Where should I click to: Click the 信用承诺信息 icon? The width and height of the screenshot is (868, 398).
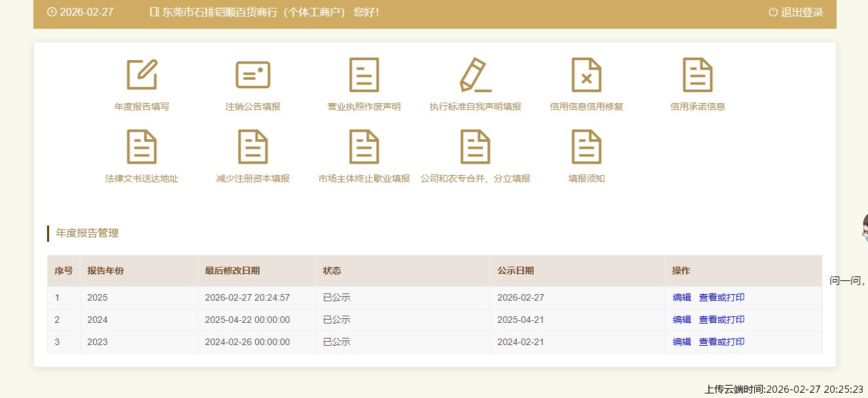tap(698, 75)
